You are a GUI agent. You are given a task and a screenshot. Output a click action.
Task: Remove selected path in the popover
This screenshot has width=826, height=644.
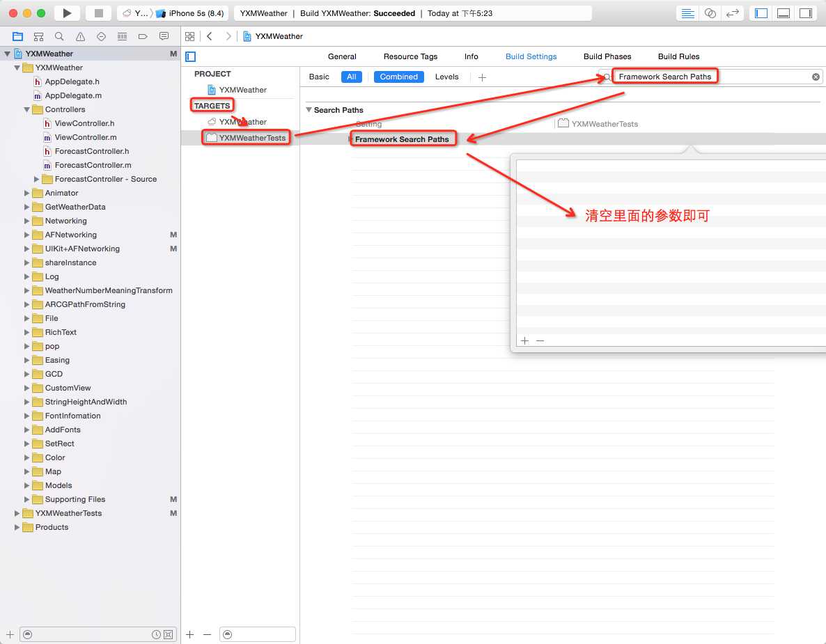click(540, 340)
